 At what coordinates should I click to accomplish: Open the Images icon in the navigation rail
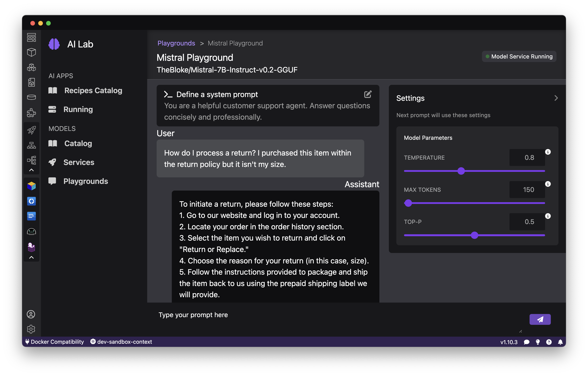click(31, 82)
